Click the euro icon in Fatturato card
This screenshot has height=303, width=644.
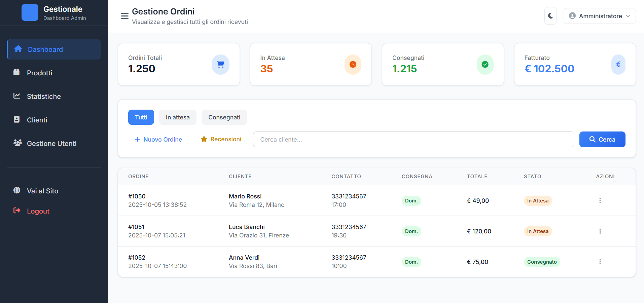[x=618, y=64]
